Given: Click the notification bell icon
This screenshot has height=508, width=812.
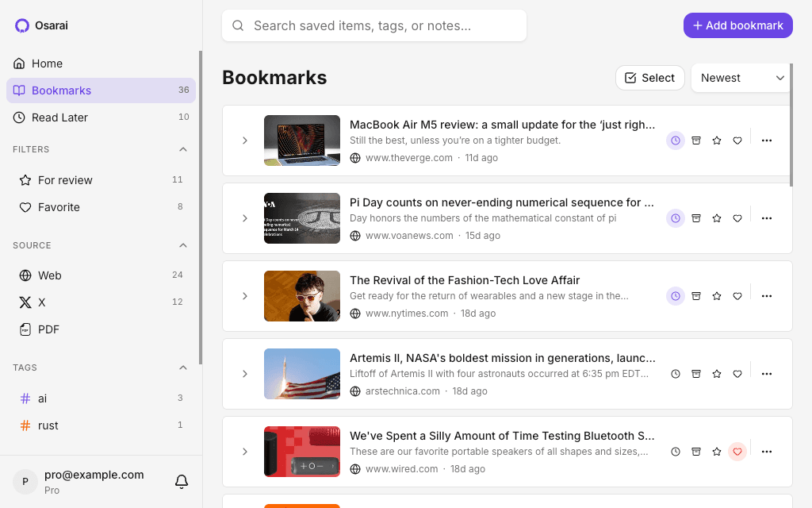Looking at the screenshot, I should click(x=182, y=481).
